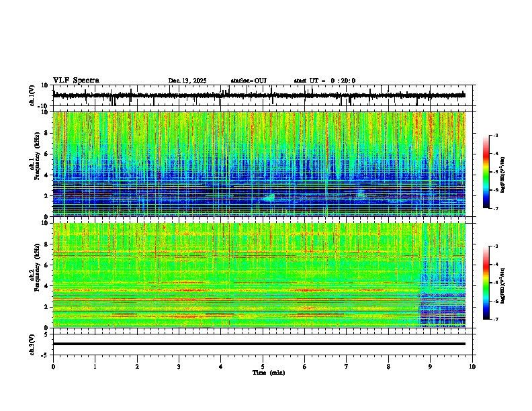The height and width of the screenshot is (411, 532).
Task: Click the flat ch.3 voltage trace
Action: pyautogui.click(x=259, y=344)
